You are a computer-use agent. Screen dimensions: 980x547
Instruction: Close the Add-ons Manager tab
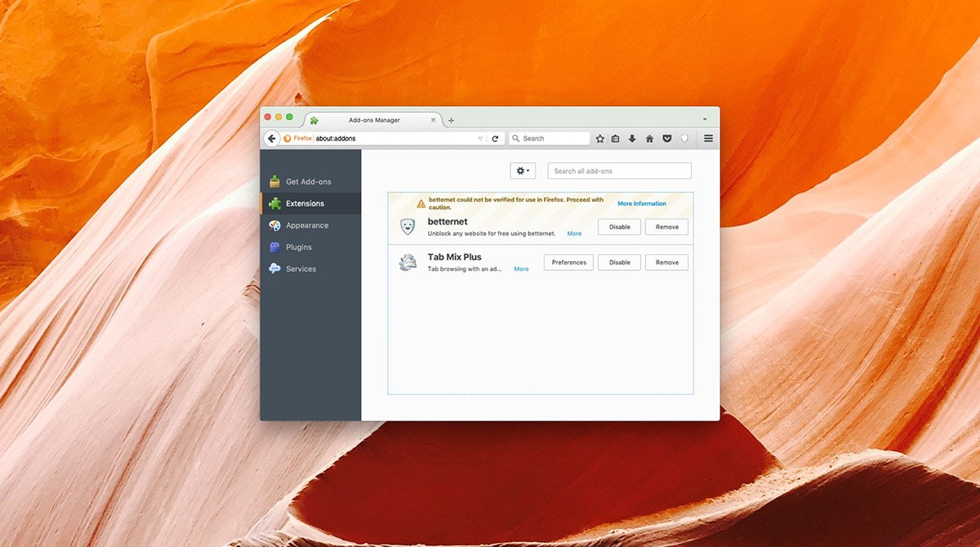433,120
